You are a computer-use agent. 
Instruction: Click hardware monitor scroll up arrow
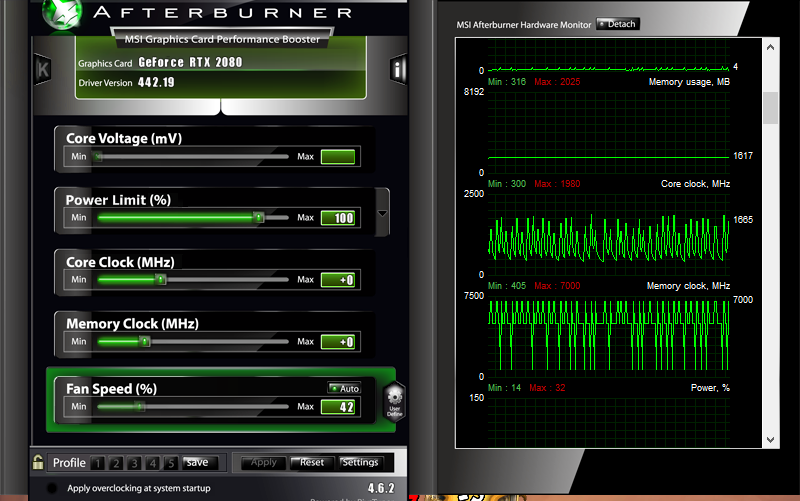click(x=770, y=47)
